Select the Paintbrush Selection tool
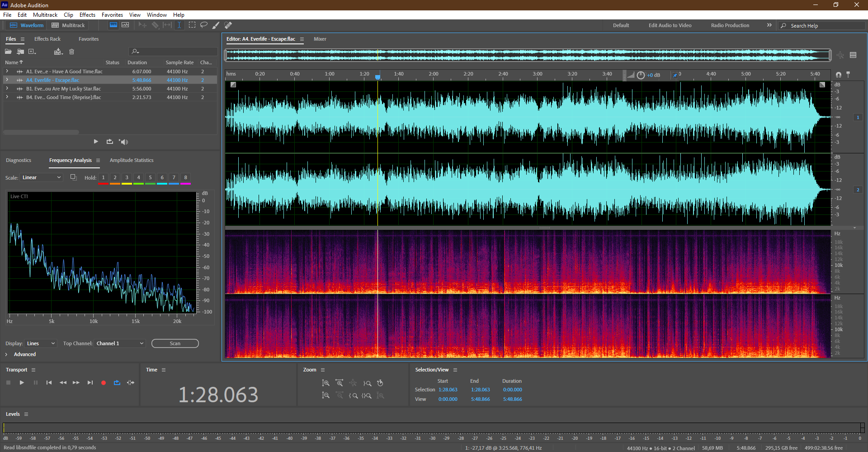868x452 pixels. (x=216, y=25)
